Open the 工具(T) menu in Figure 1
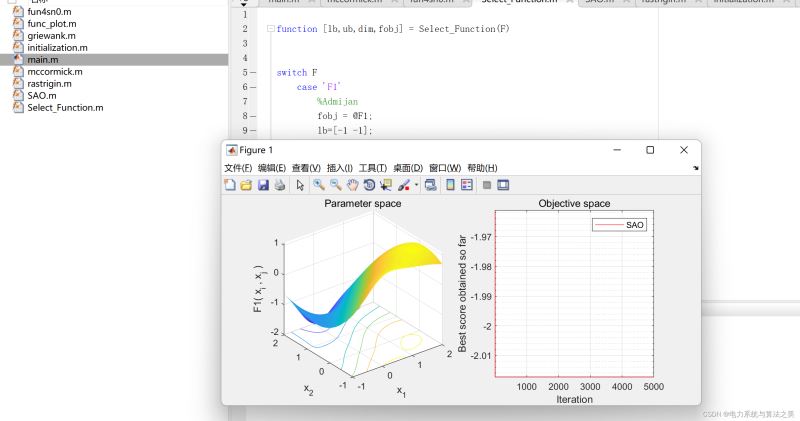800x421 pixels. tap(372, 168)
